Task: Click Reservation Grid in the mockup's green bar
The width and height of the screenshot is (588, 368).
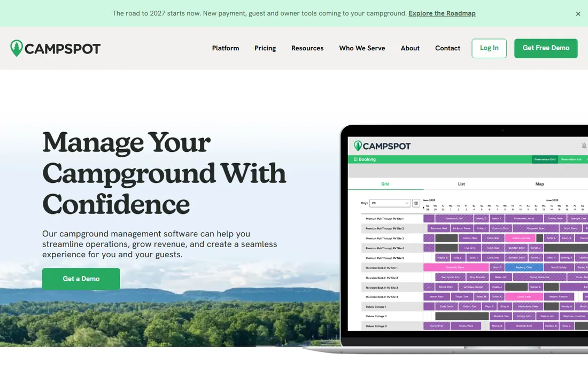Action: [545, 159]
